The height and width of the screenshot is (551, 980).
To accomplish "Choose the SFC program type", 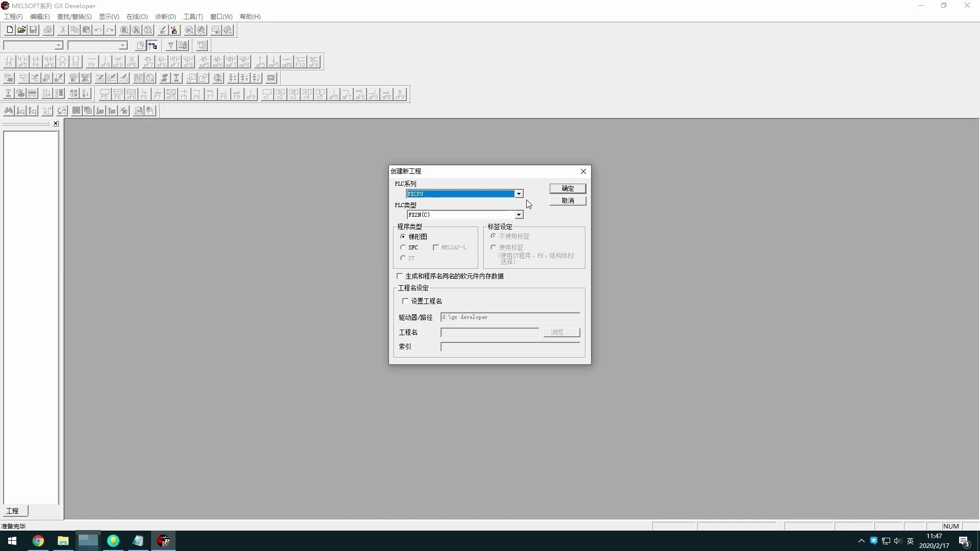I will pyautogui.click(x=403, y=247).
